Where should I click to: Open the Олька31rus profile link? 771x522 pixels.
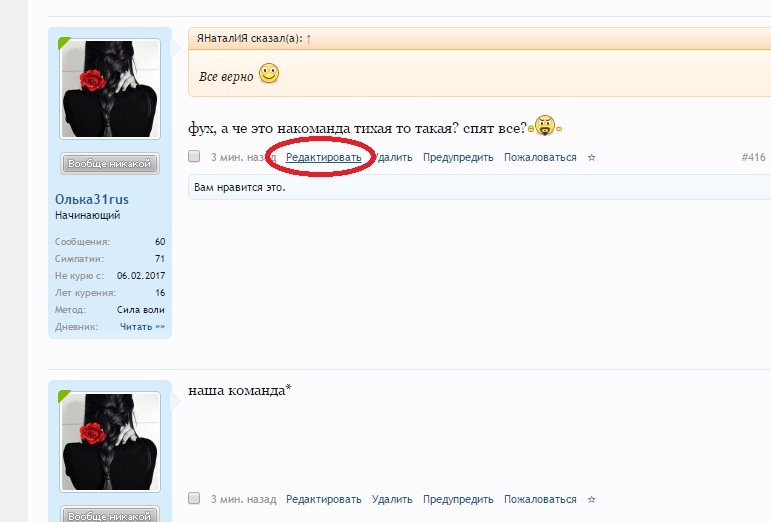point(91,200)
